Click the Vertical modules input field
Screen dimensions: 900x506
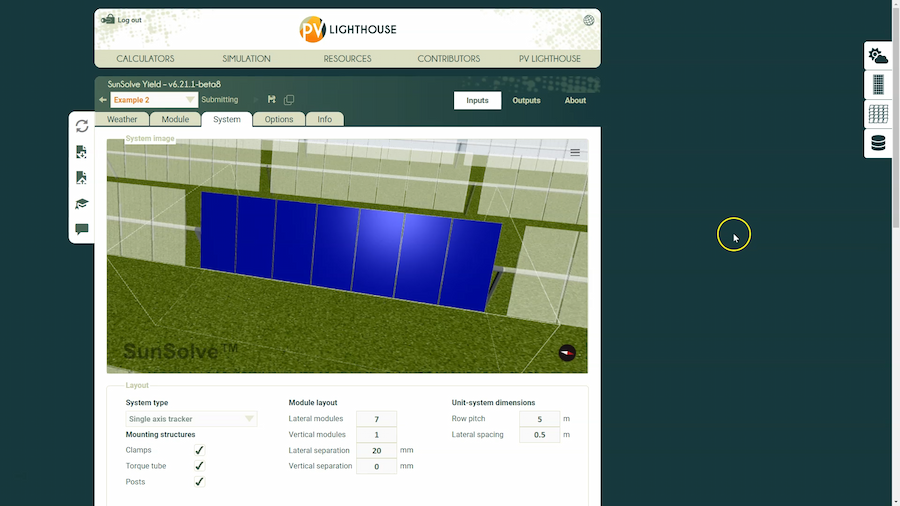pyautogui.click(x=377, y=435)
